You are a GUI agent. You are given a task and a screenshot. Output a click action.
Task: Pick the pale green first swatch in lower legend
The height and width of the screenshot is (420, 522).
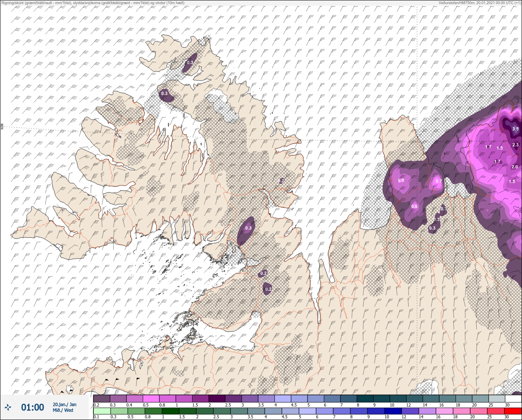tap(102, 411)
